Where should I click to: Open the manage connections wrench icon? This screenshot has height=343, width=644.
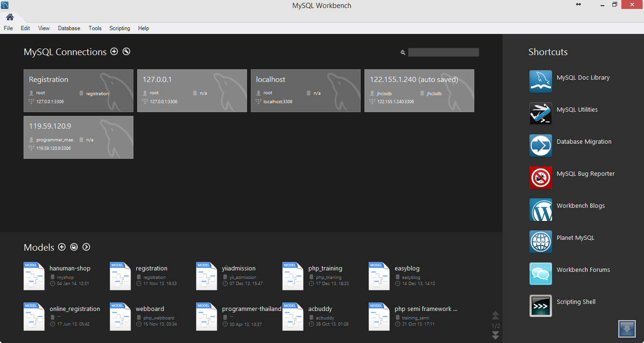pyautogui.click(x=126, y=52)
